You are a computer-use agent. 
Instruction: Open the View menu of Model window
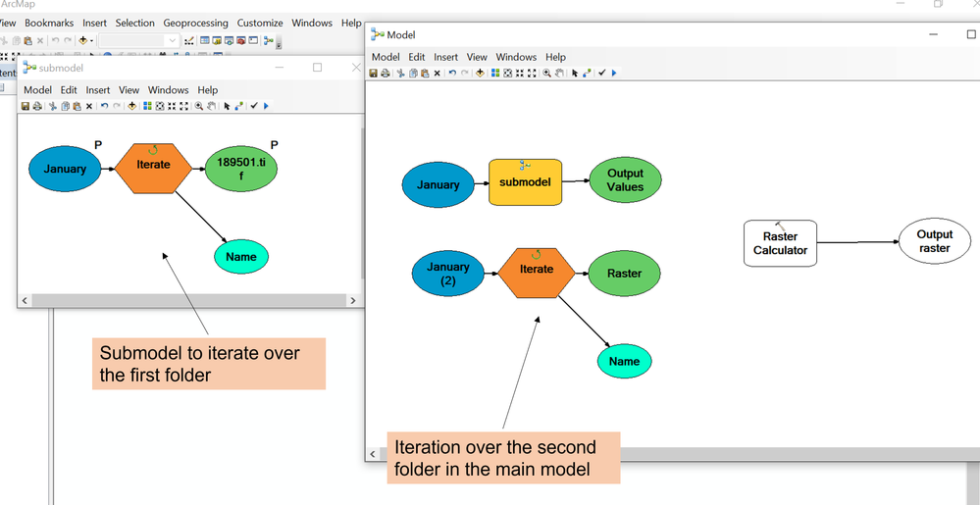point(477,57)
